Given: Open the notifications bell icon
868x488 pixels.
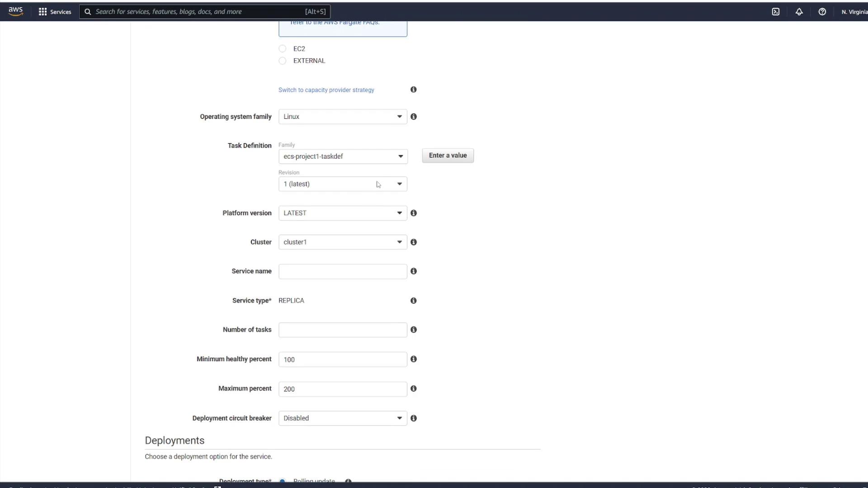Looking at the screenshot, I should tap(799, 12).
